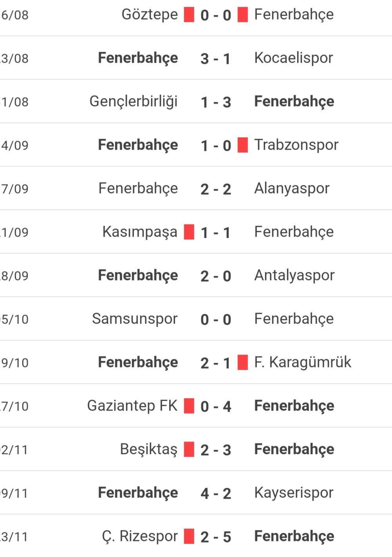Click Gaziantep FK's red card icon
Viewport: 392px width, 557px height.
(189, 406)
